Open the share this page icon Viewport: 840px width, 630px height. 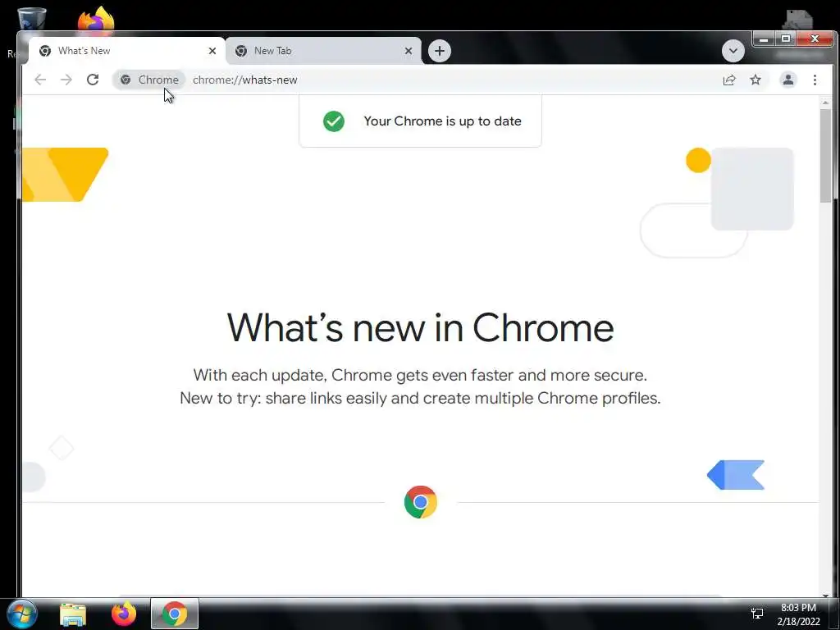tap(729, 80)
